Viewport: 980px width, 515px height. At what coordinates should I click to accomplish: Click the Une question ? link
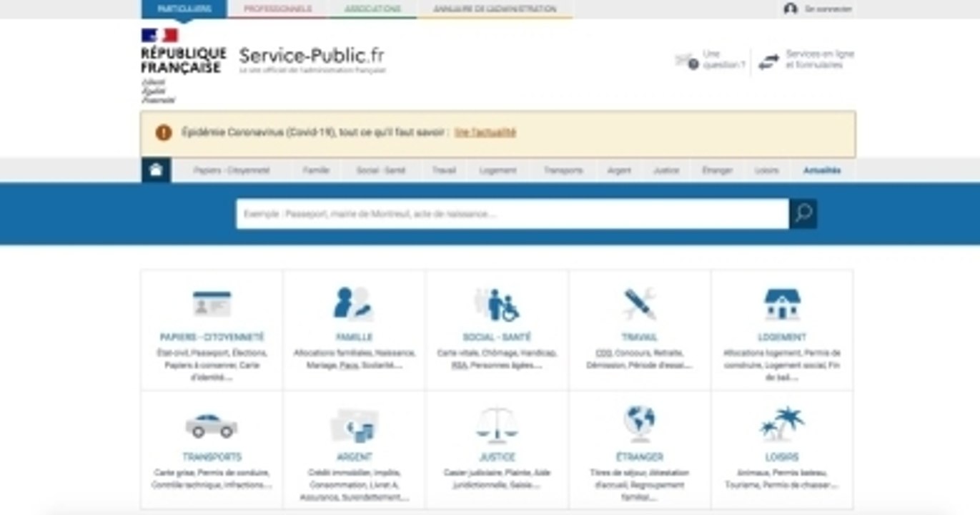coord(723,59)
